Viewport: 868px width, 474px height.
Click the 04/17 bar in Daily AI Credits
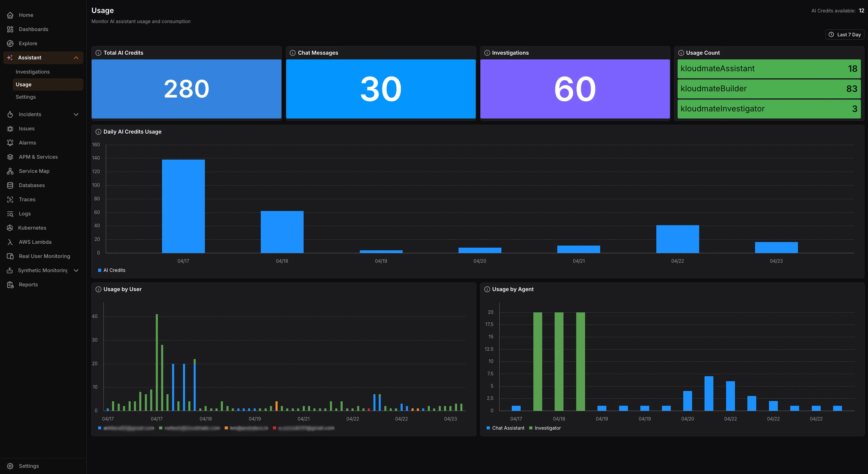[x=183, y=206]
